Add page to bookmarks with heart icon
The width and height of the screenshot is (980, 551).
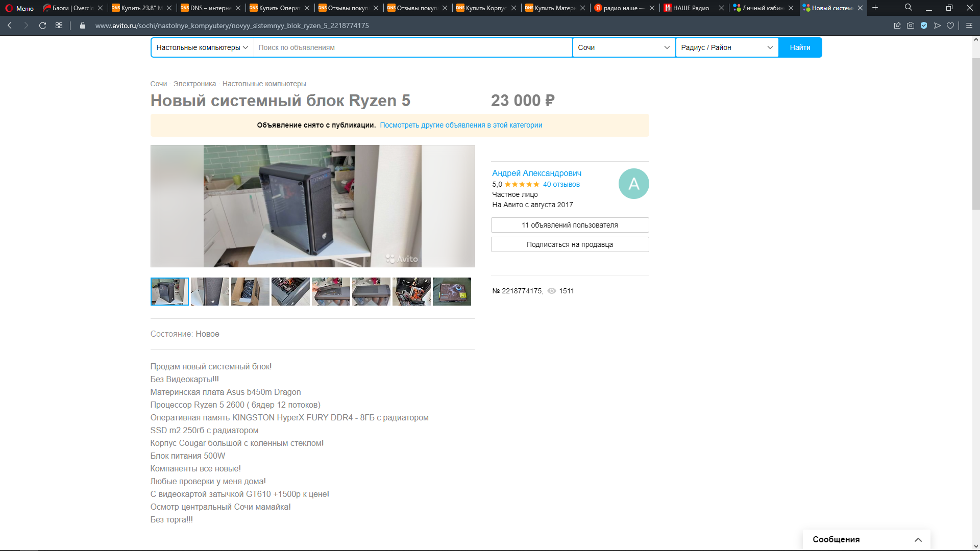pyautogui.click(x=950, y=26)
